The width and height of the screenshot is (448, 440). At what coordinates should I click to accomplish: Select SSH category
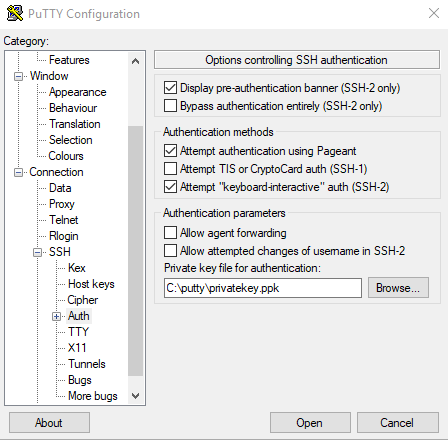pos(60,252)
